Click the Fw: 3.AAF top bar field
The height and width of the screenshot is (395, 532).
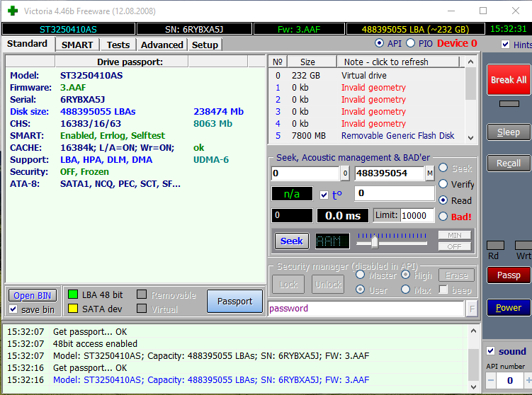[299, 30]
